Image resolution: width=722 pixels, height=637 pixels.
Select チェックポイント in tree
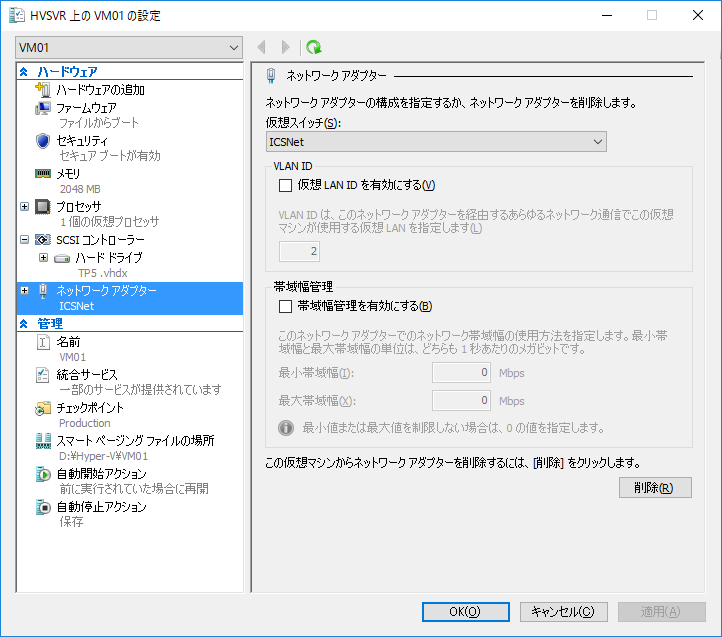click(x=90, y=408)
